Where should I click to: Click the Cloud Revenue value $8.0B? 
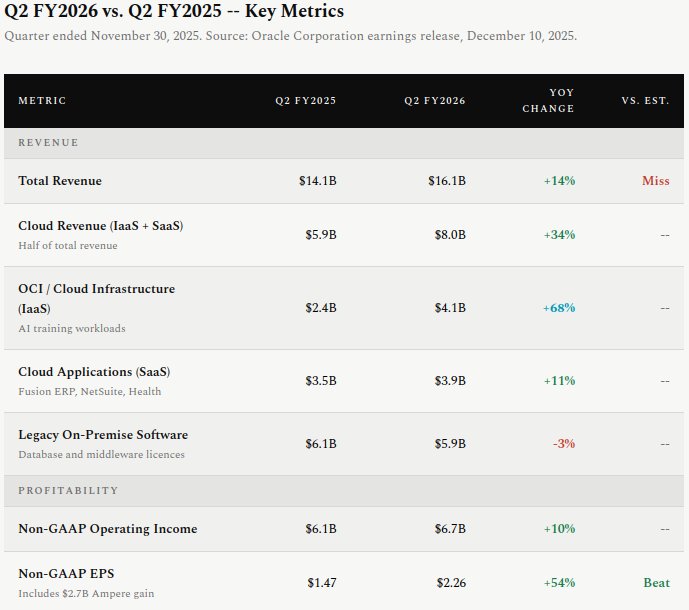(450, 235)
